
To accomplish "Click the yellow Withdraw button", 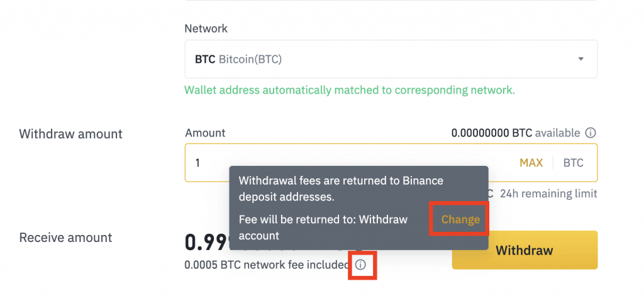I will click(x=525, y=250).
